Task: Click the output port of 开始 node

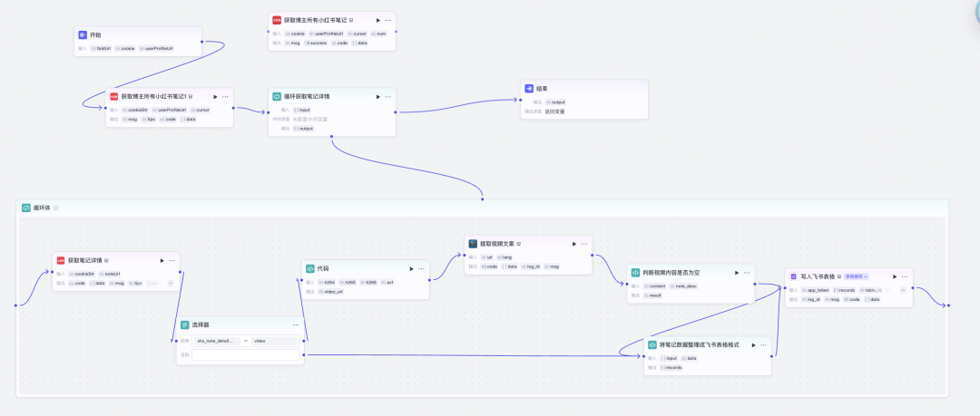Action: coord(202,41)
